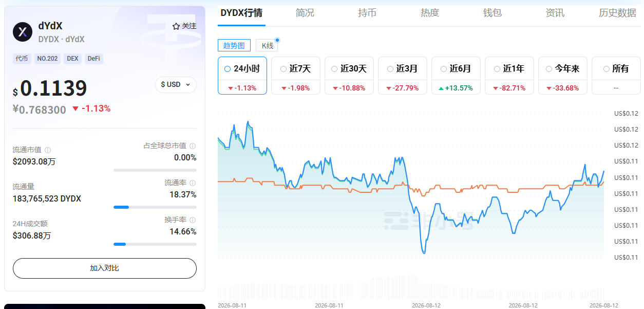Click the +13.57% six-month change value
Screen dimensions: 644x309
pos(456,88)
